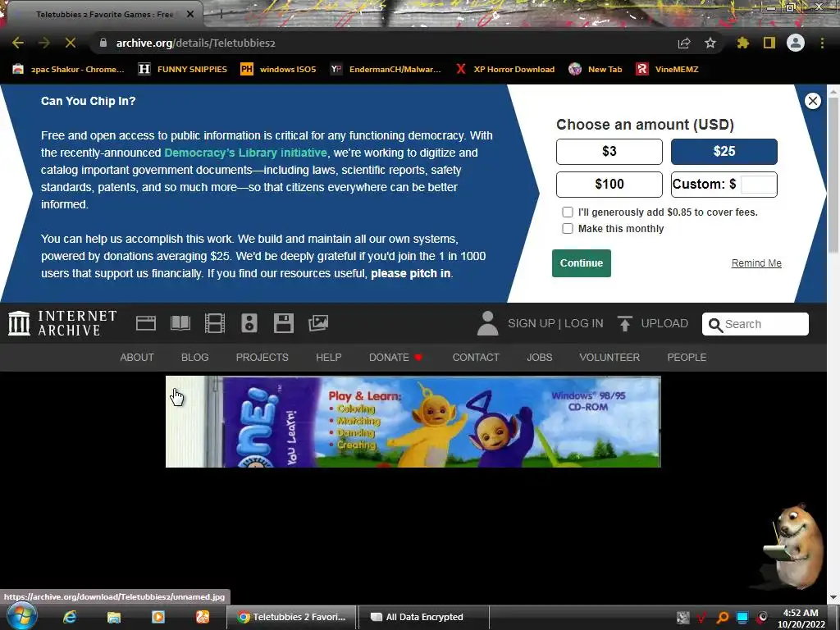The image size is (840, 630).
Task: Click the Chrome Teletubbies 2 taskbar button
Action: pos(291,617)
